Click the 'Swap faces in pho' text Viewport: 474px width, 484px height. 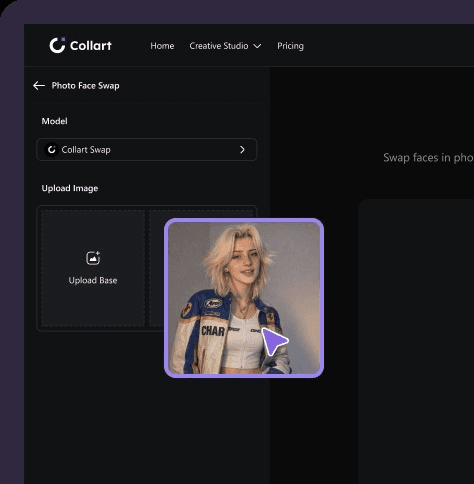[428, 157]
